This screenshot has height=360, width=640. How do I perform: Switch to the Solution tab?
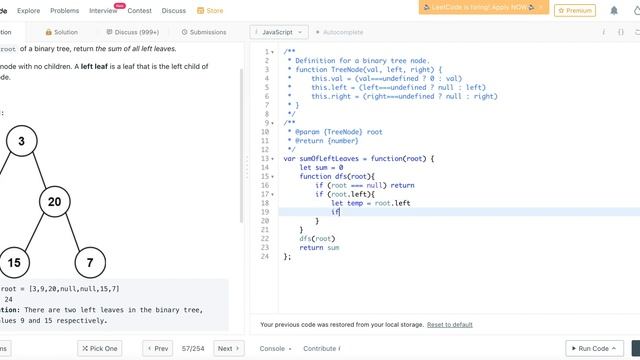[61, 32]
